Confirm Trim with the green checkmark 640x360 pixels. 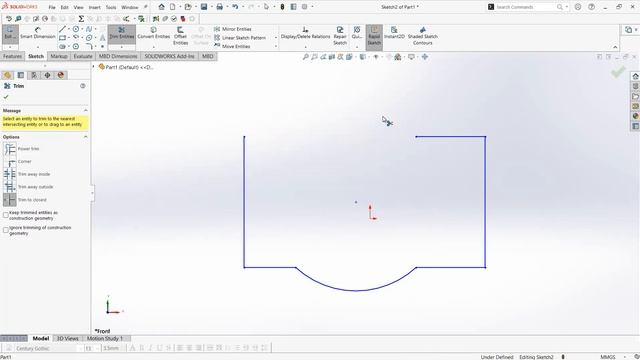pos(6,97)
